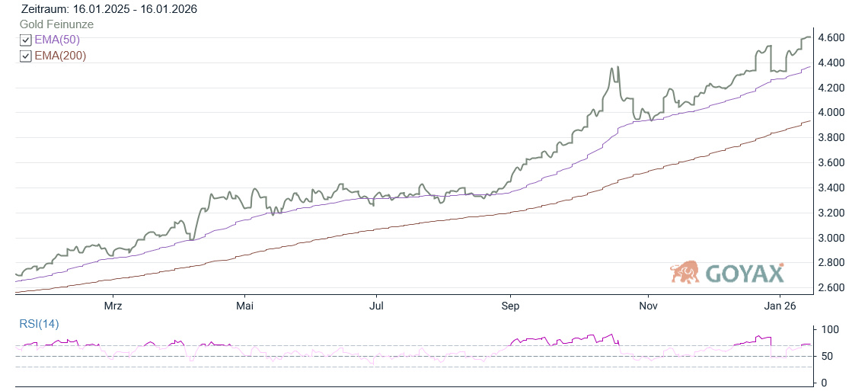This screenshot has width=868, height=391.
Task: Click the Sep label on time axis
Action: [510, 306]
